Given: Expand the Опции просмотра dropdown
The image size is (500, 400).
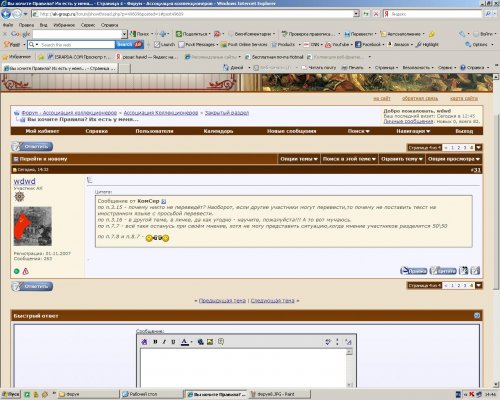Looking at the screenshot, I should (454, 159).
